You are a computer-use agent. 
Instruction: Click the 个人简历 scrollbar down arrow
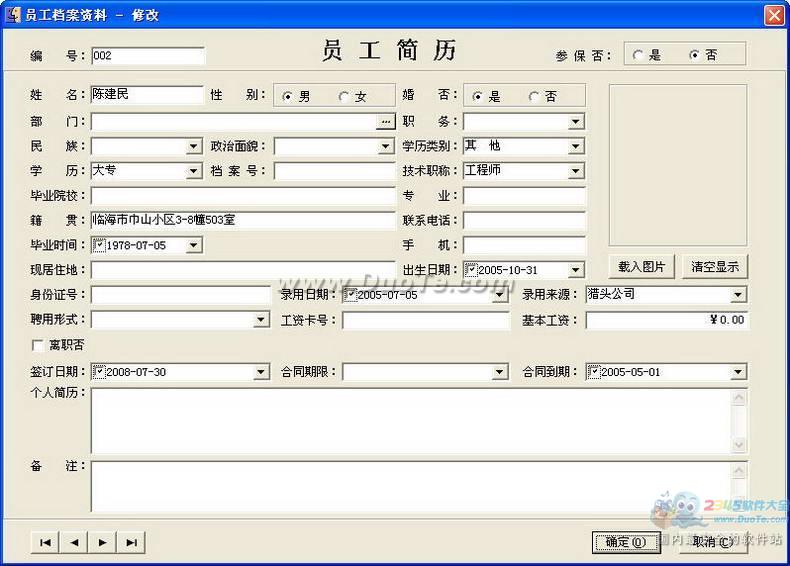point(739,445)
